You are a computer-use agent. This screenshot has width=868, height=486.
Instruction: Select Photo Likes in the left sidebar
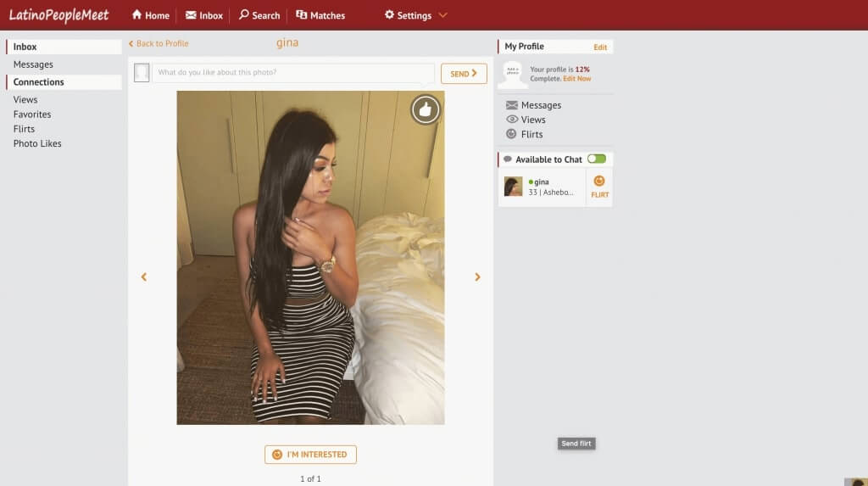pos(37,143)
